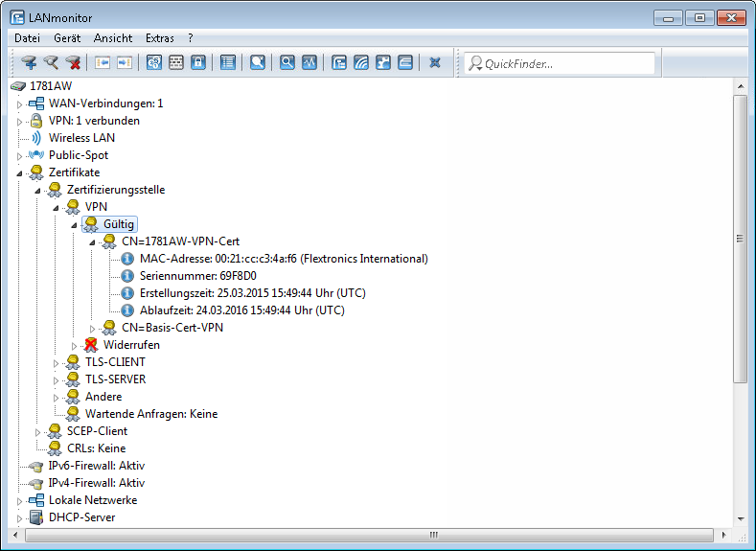The image size is (756, 551).
Task: Click the wireless signal toolbar icon
Action: pyautogui.click(x=361, y=63)
